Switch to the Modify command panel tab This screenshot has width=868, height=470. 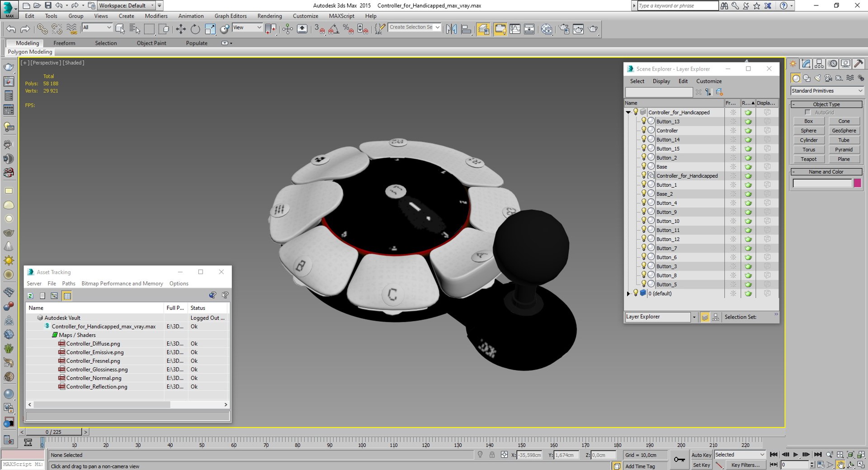pos(806,64)
